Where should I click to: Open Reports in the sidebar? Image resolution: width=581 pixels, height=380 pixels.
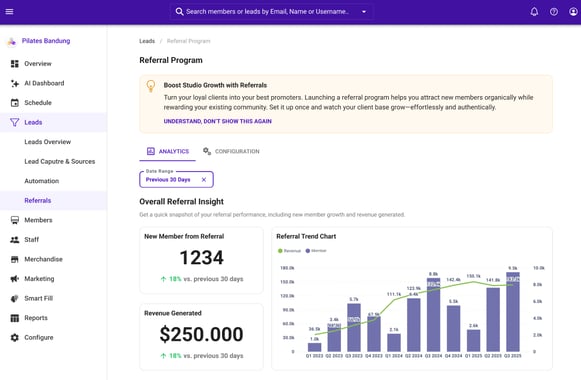coord(54,318)
